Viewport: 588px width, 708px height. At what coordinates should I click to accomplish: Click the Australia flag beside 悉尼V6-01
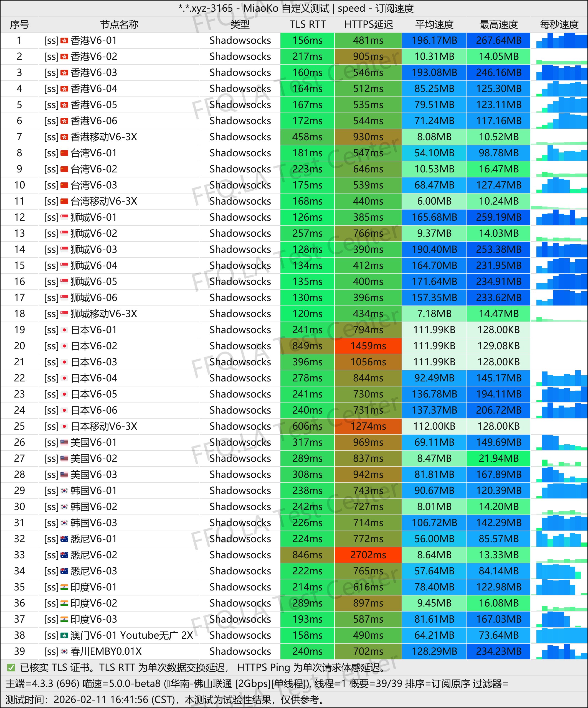(x=64, y=539)
